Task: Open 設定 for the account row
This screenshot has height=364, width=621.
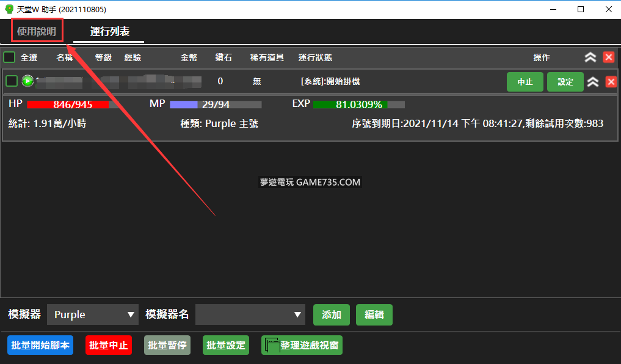Action: pos(565,82)
